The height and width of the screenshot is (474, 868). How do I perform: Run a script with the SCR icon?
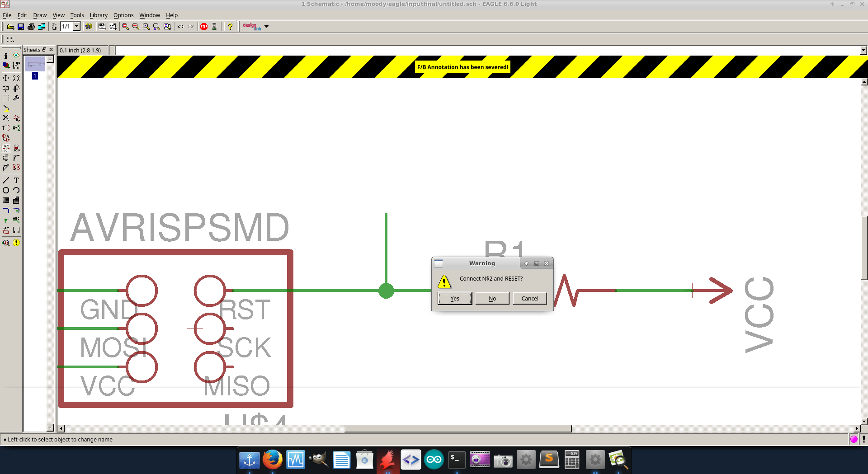click(x=102, y=27)
